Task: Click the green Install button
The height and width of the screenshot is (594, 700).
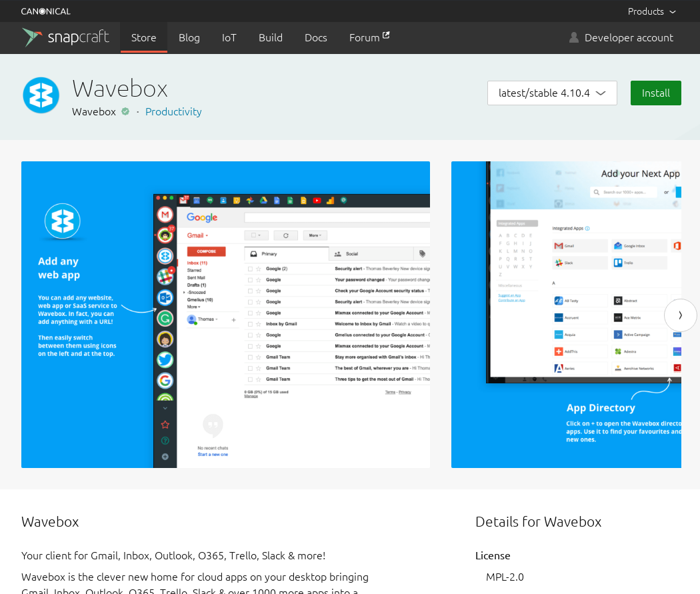Action: (655, 93)
